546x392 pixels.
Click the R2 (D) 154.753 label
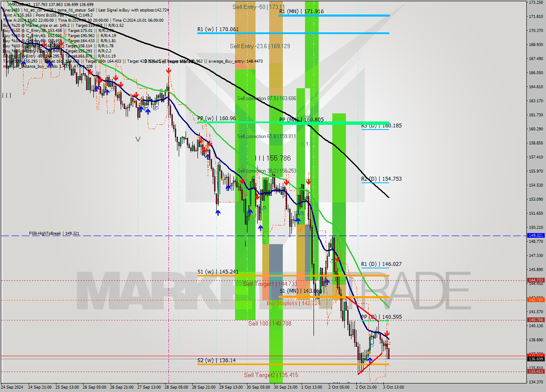[x=381, y=179]
